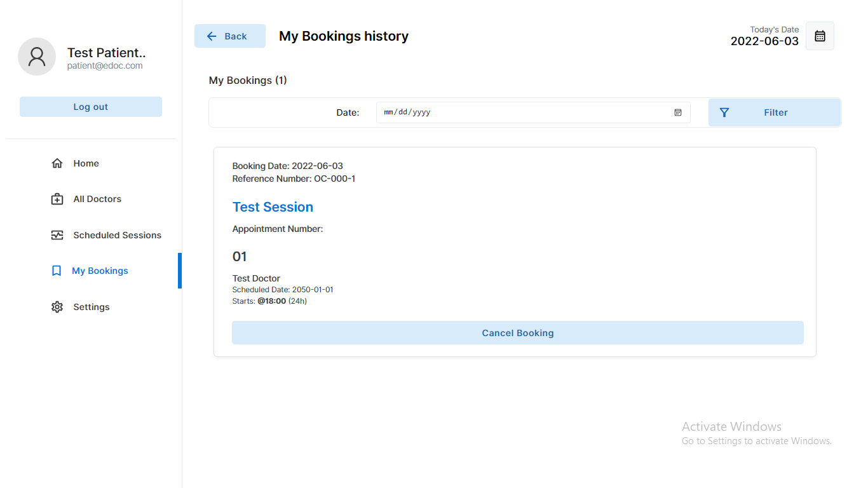This screenshot has width=868, height=488.
Task: Click the patient profile avatar
Action: 37,57
